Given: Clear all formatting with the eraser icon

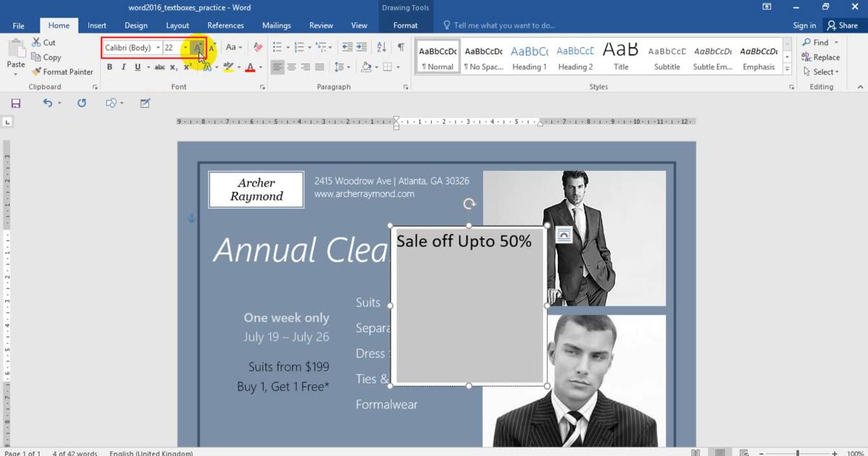Looking at the screenshot, I should click(x=258, y=48).
